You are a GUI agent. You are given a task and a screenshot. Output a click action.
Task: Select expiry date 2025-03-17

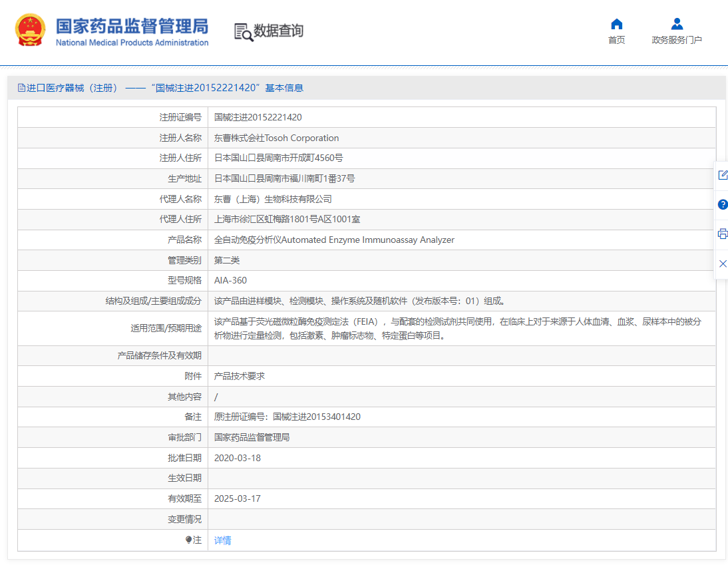(x=238, y=498)
